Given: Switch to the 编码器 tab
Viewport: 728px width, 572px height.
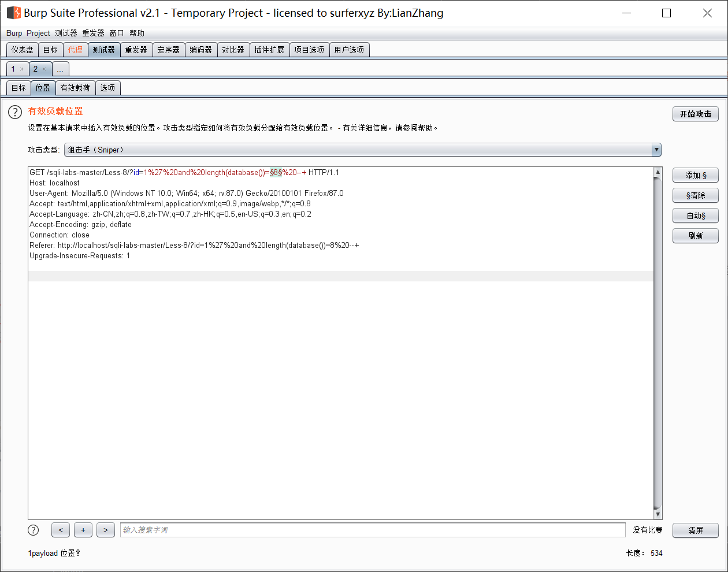Looking at the screenshot, I should 201,50.
